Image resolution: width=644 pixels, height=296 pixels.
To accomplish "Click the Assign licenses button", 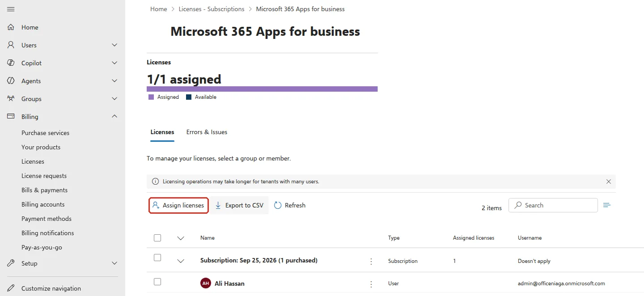I will 178,205.
